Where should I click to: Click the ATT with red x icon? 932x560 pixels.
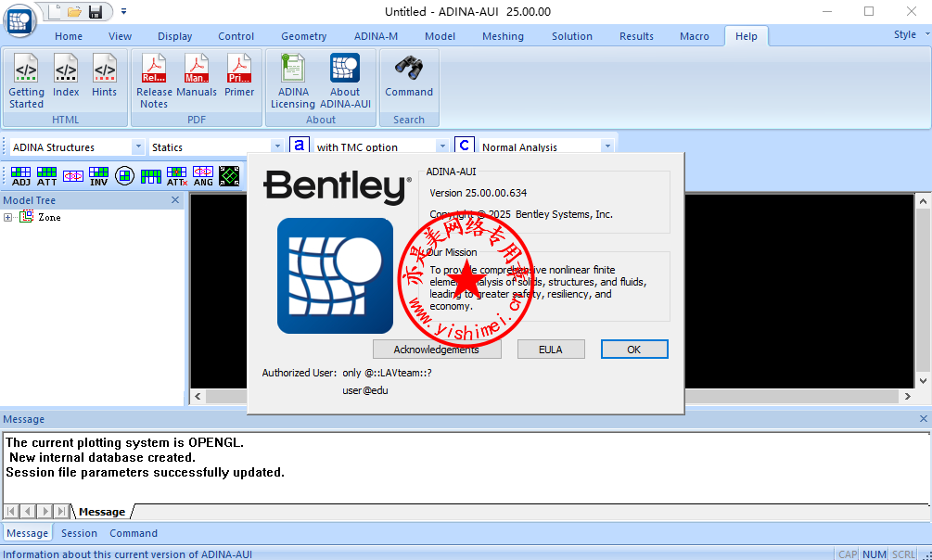point(176,176)
